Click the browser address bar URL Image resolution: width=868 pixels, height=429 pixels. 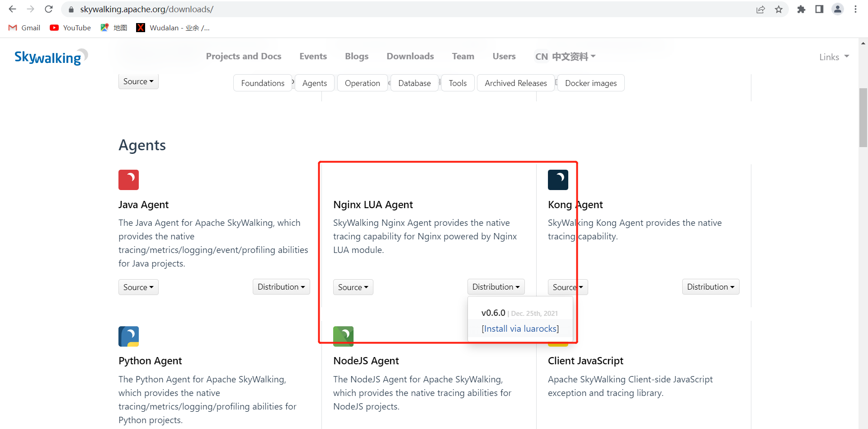coord(146,10)
